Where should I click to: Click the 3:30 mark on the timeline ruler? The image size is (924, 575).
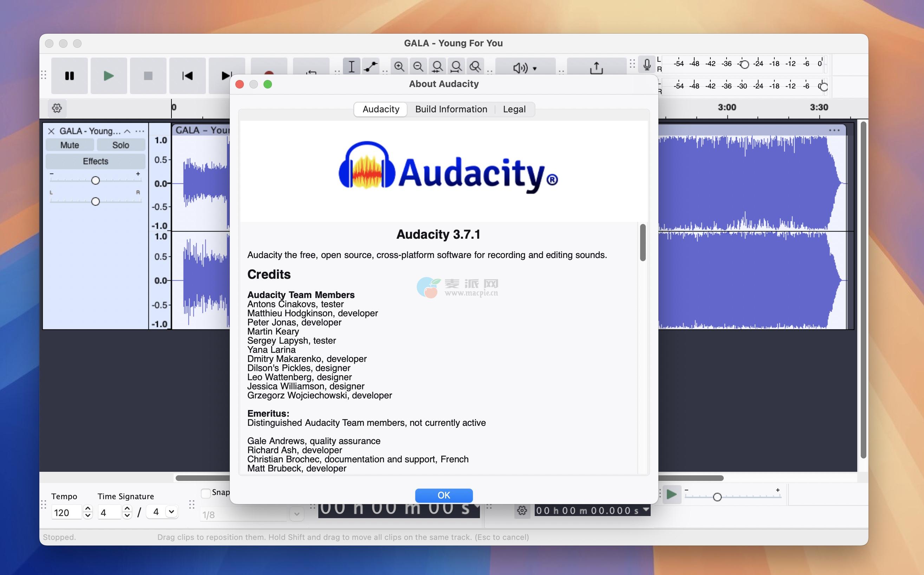pos(819,107)
